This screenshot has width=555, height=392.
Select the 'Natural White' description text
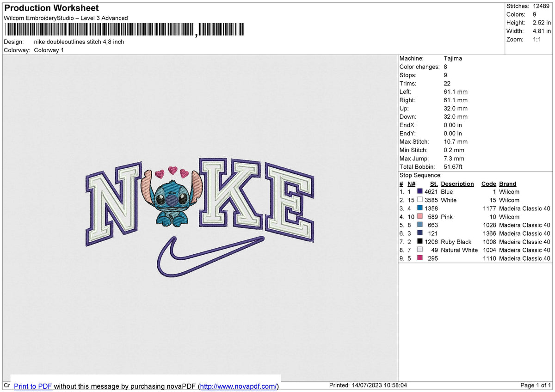[x=459, y=250]
